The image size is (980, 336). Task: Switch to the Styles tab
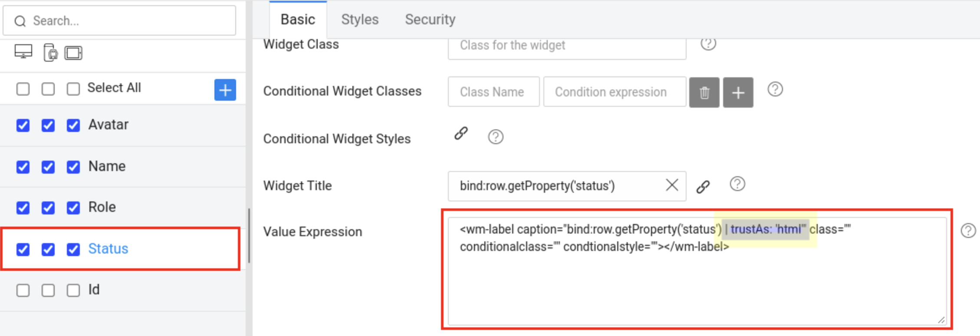(359, 19)
